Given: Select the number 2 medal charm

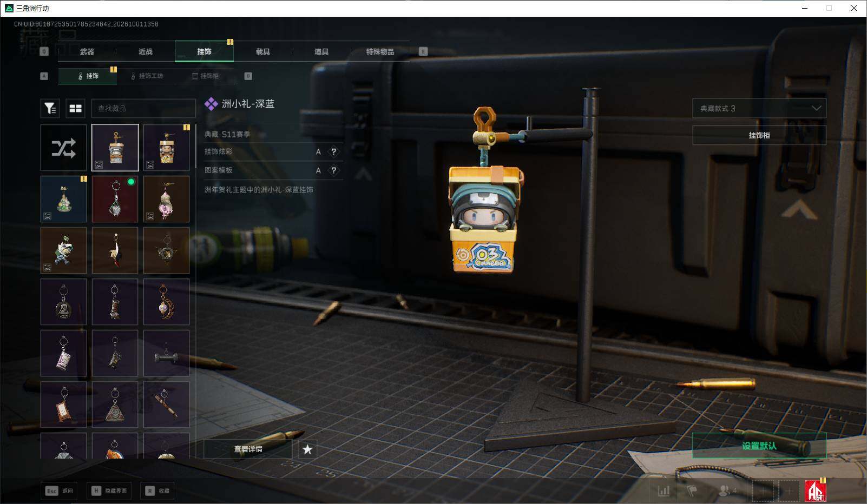Looking at the screenshot, I should click(63, 302).
